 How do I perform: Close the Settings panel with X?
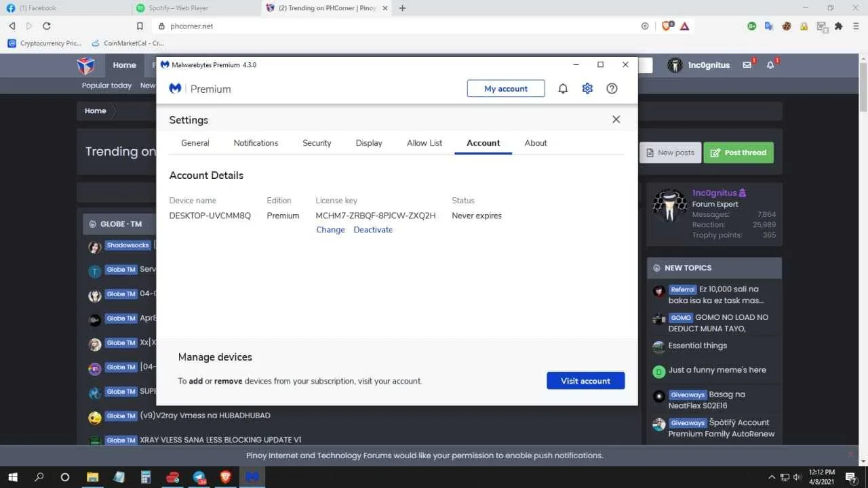point(616,119)
